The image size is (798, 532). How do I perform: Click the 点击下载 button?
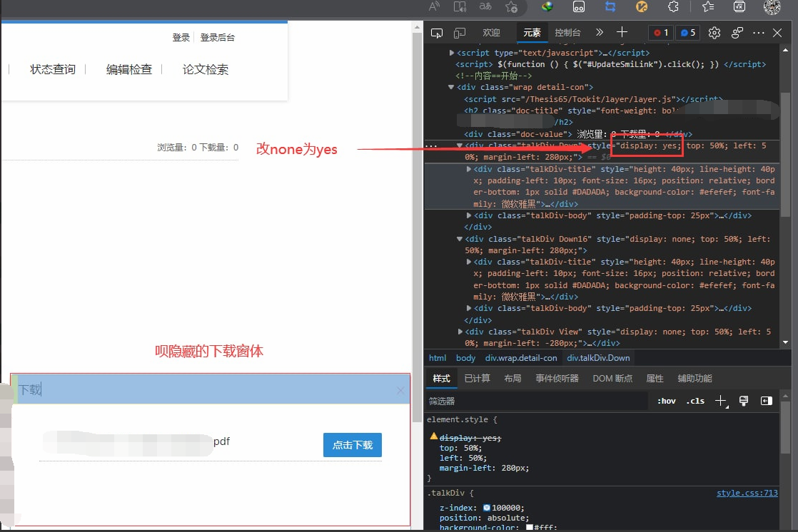pyautogui.click(x=352, y=445)
